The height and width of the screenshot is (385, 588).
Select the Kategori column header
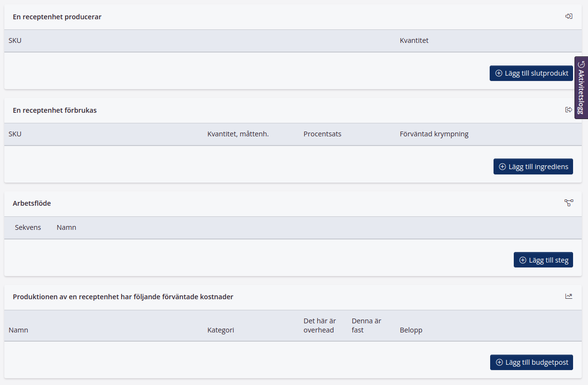point(221,330)
